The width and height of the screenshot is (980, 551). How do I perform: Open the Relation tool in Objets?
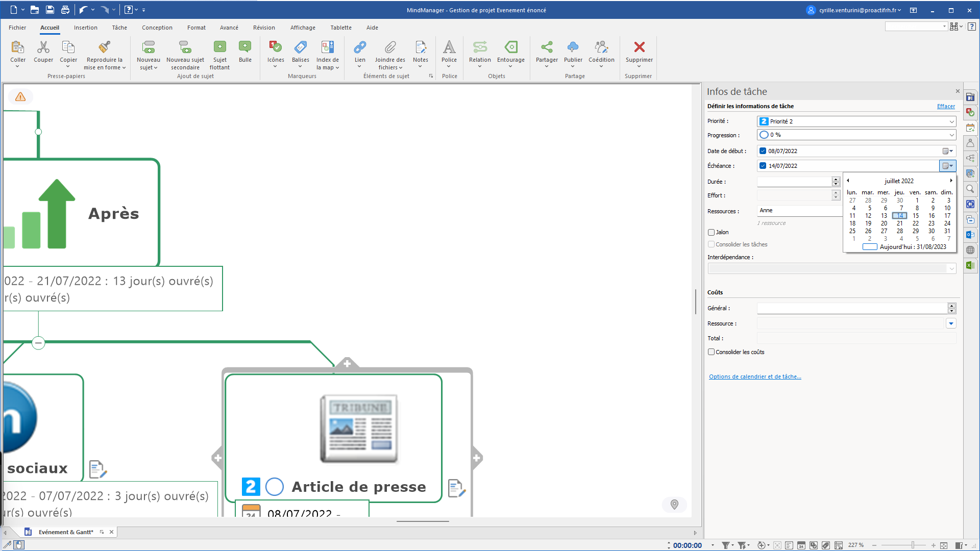480,47
